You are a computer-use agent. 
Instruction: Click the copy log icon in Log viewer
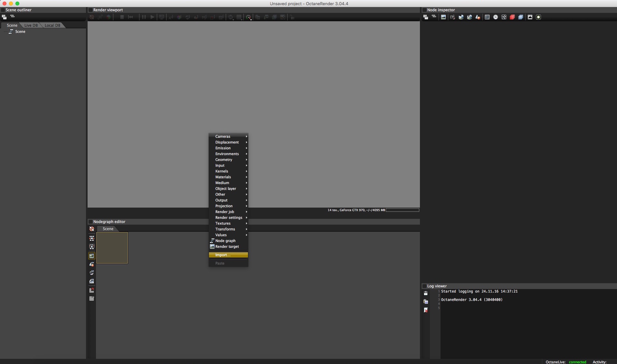(x=426, y=302)
